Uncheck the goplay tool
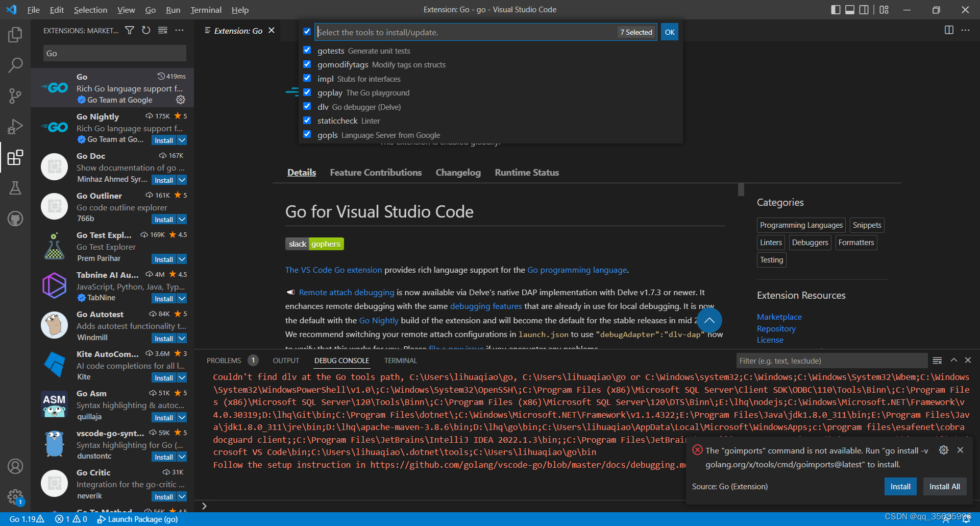 307,92
